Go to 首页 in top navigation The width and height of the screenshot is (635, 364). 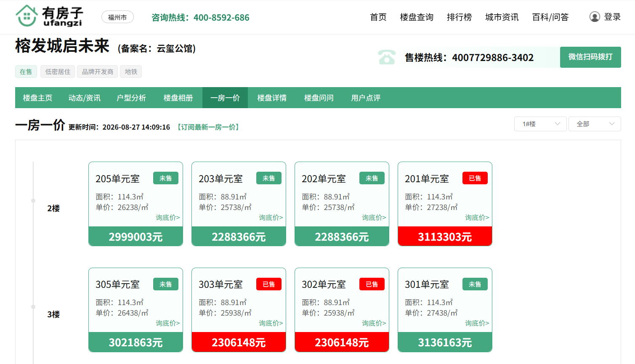(378, 17)
